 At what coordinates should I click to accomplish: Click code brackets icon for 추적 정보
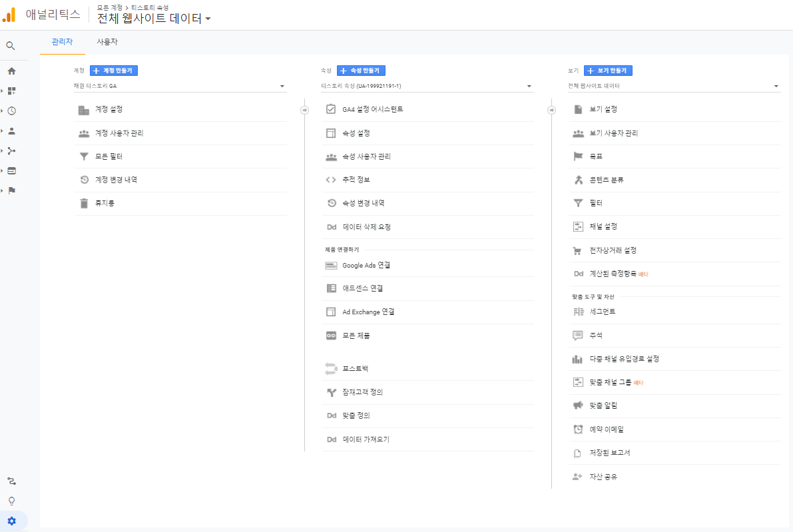pyautogui.click(x=331, y=180)
